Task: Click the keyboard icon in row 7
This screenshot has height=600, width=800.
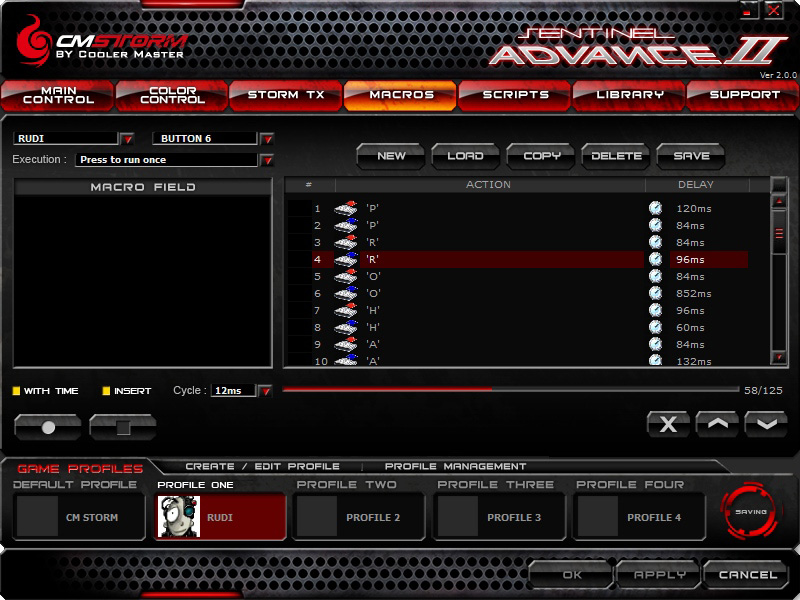Action: [x=346, y=310]
